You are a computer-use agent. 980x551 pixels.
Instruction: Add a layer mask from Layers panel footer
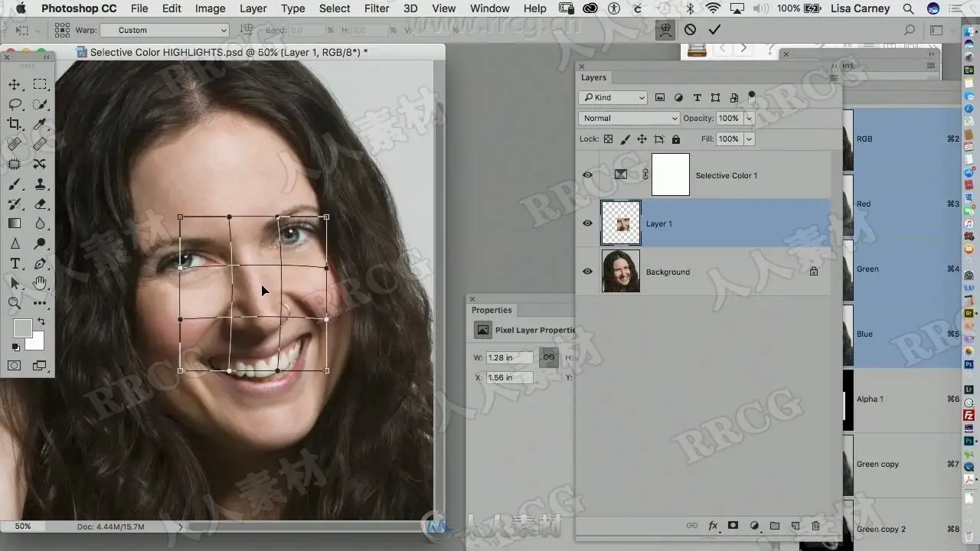pos(733,526)
